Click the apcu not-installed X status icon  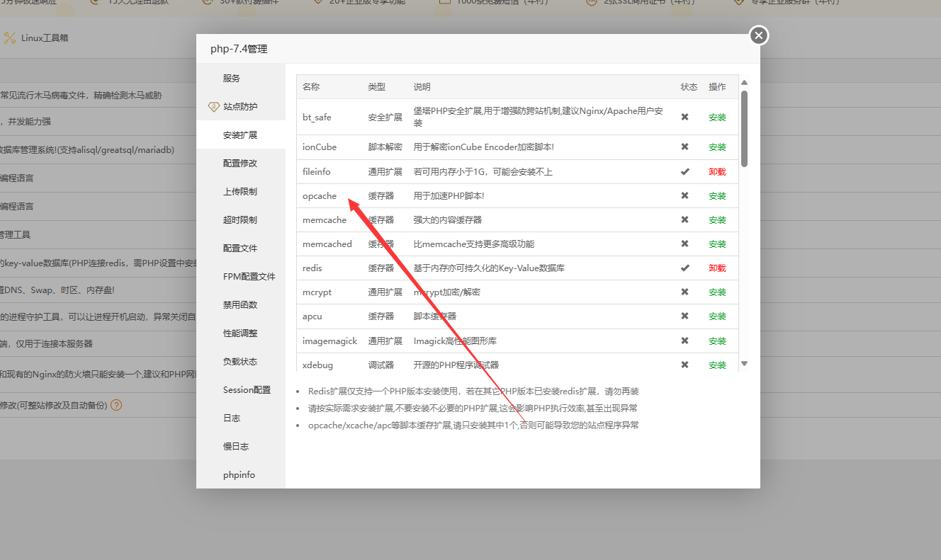click(684, 316)
